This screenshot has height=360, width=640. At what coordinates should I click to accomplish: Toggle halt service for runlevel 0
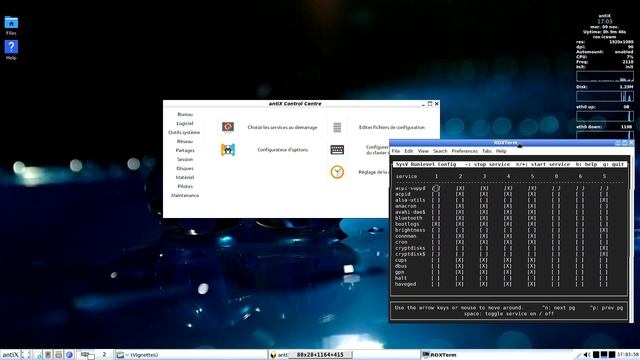pos(556,278)
